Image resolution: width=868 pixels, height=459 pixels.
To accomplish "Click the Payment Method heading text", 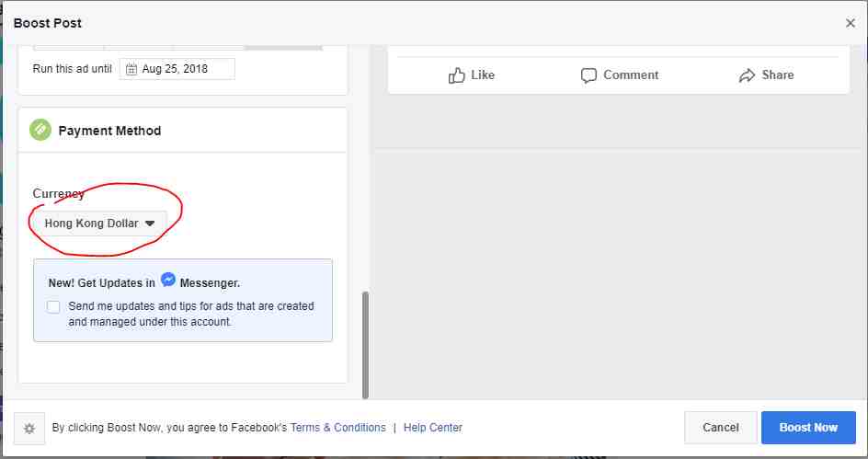I will coord(109,131).
